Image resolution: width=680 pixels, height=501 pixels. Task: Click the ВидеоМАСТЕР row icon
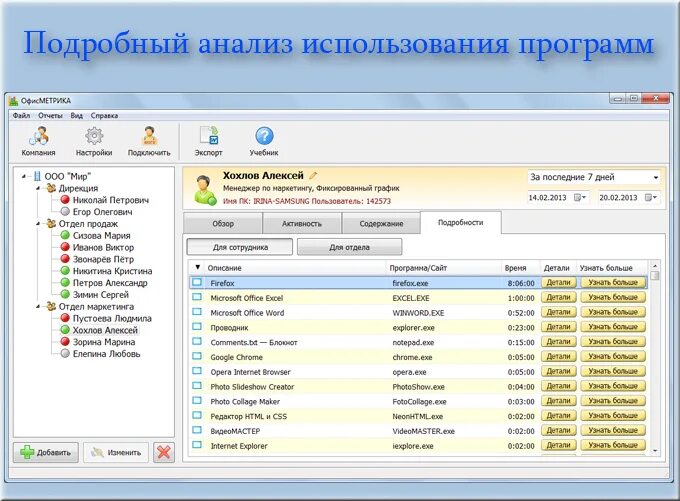pos(197,430)
